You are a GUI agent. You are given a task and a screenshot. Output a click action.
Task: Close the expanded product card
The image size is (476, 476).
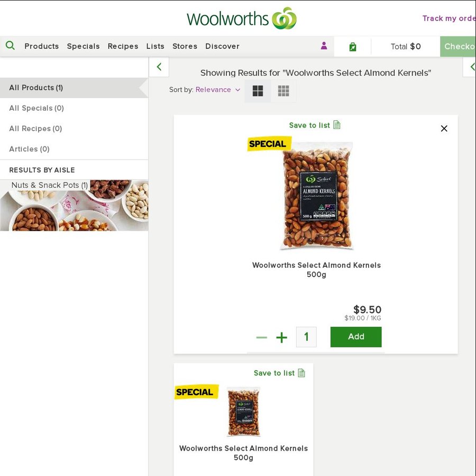pyautogui.click(x=444, y=129)
